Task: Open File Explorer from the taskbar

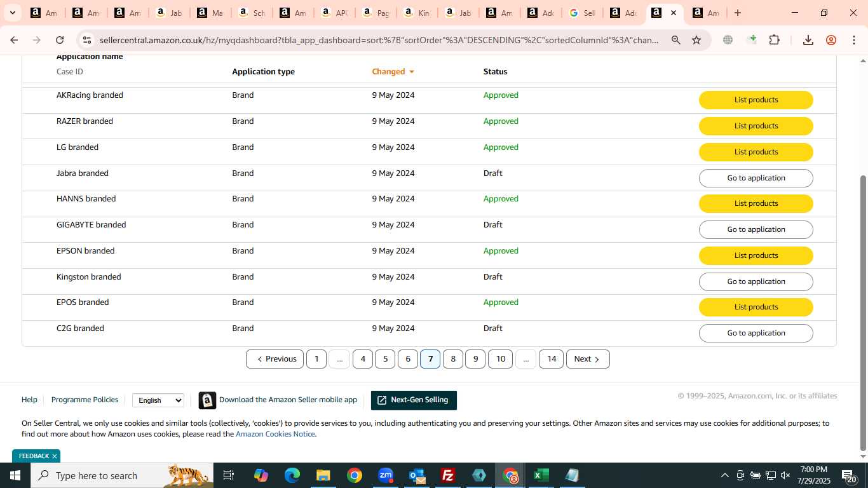Action: (323, 475)
